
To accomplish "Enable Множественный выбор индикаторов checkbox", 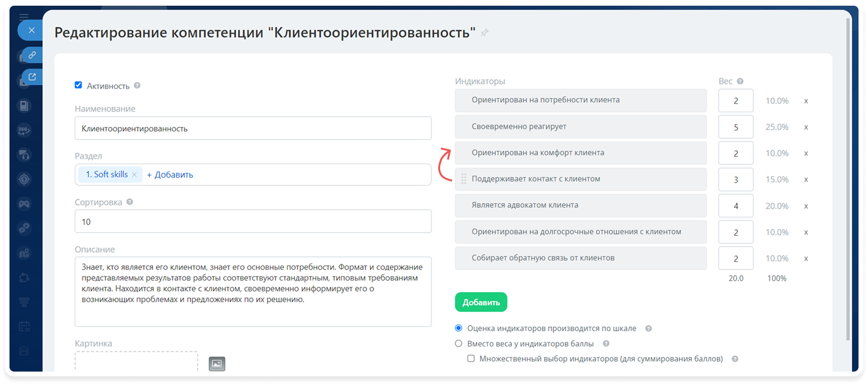I will click(x=471, y=358).
